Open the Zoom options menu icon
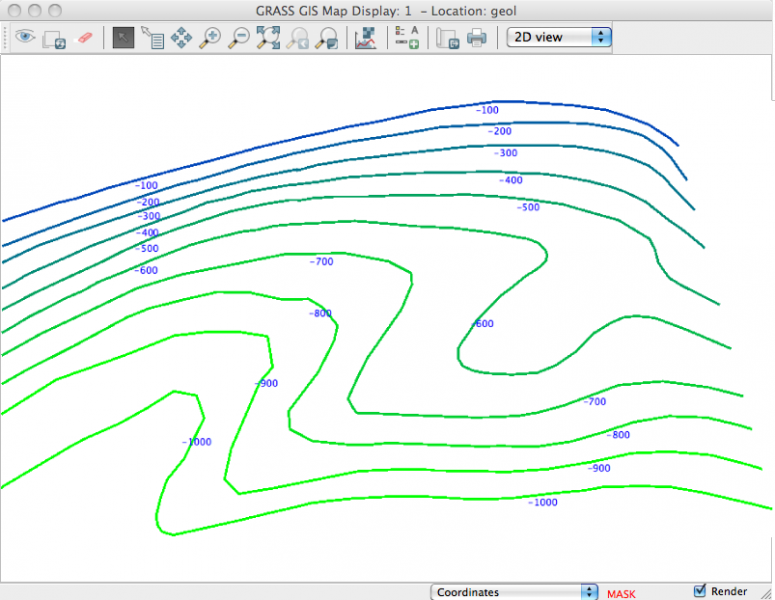 [326, 38]
